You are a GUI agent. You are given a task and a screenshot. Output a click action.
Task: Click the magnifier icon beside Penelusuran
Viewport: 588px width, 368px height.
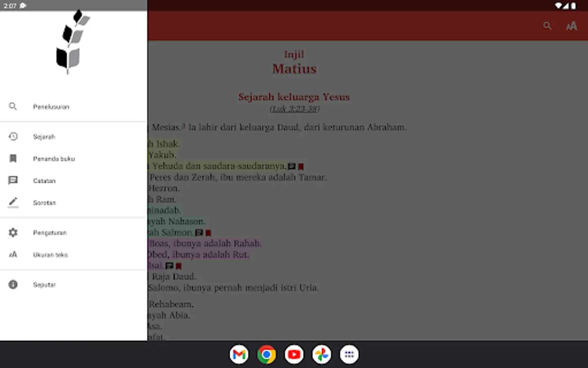coord(13,107)
